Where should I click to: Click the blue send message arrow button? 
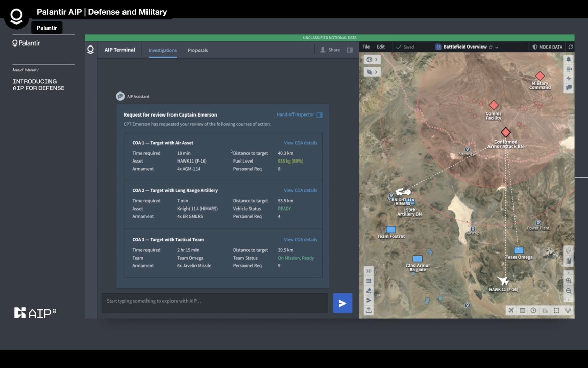click(x=342, y=303)
